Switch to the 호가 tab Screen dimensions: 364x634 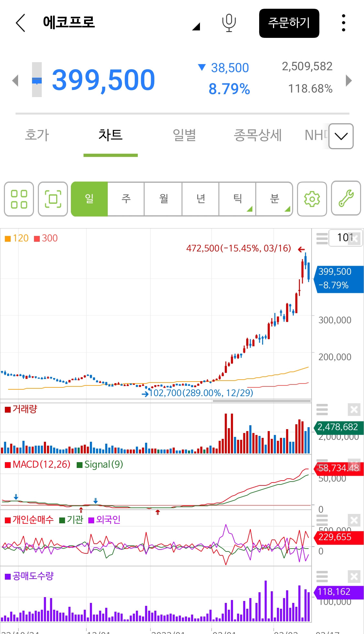click(x=37, y=135)
